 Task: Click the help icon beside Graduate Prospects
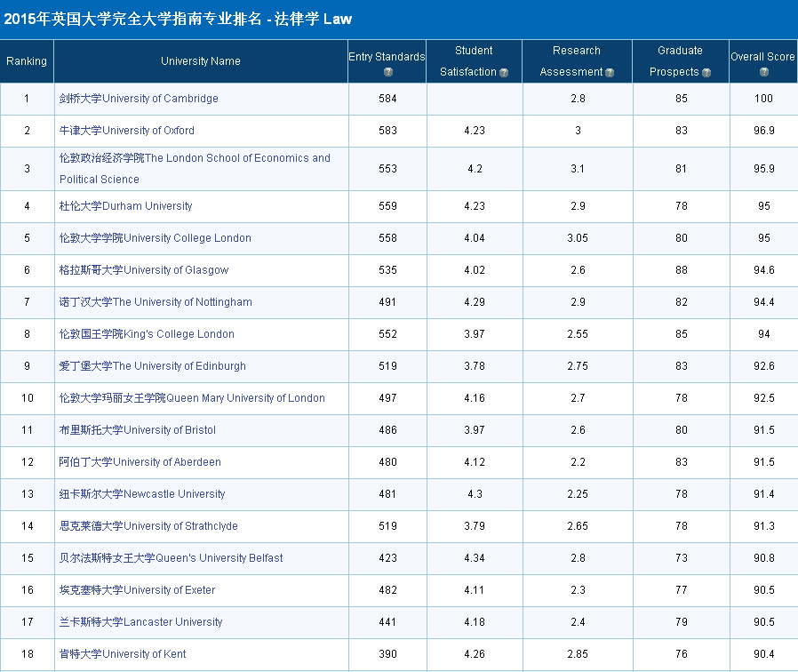pos(706,73)
